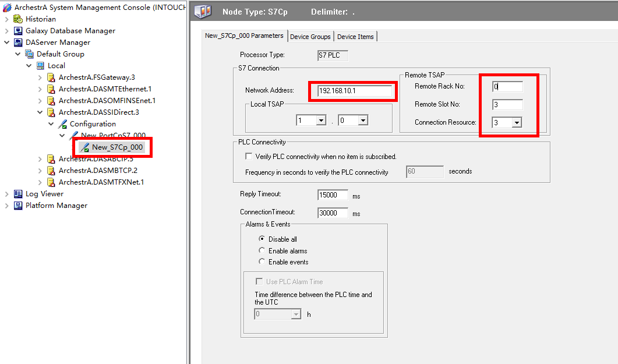Click the New_PortCpS7_000 node icon
The height and width of the screenshot is (364, 618).
[x=73, y=136]
